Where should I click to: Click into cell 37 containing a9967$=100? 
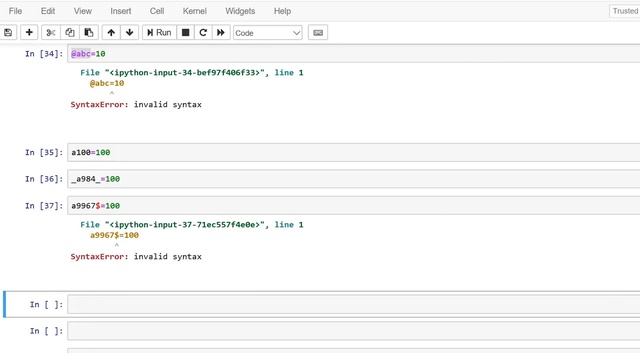click(353, 206)
